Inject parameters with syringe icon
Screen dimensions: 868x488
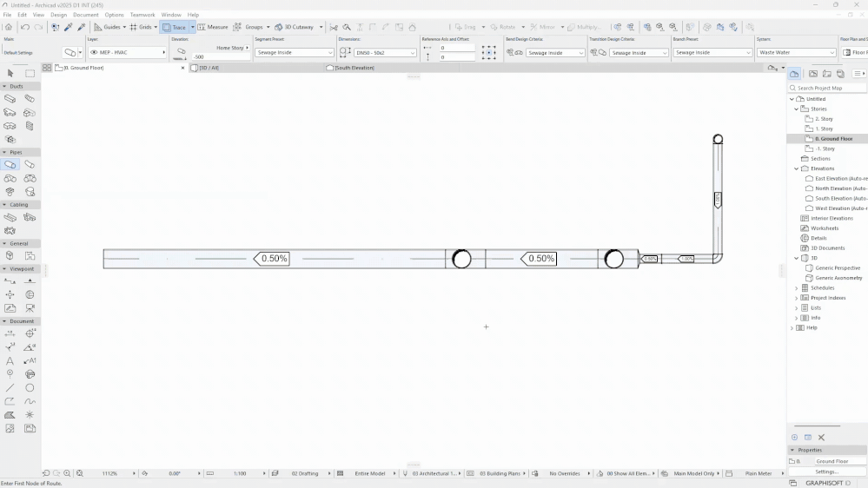pos(82,27)
